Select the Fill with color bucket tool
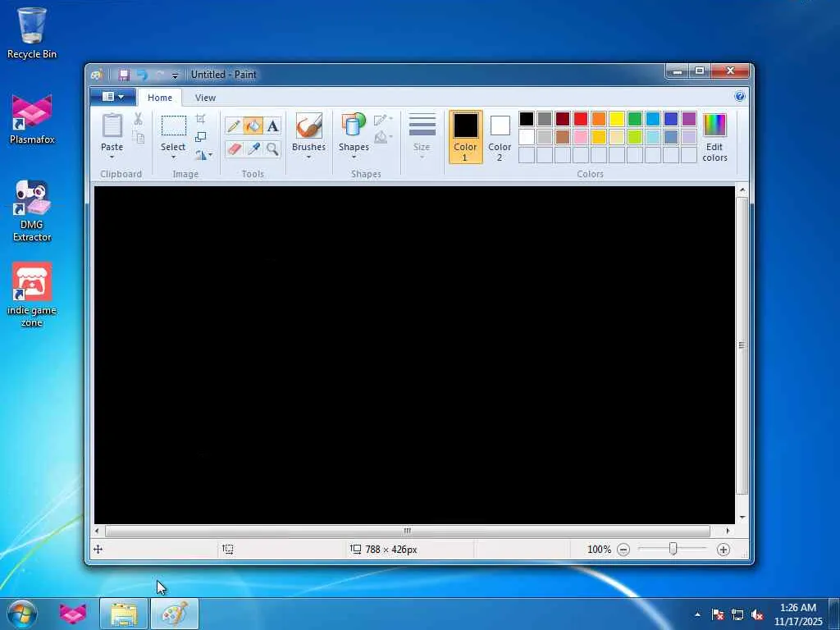The height and width of the screenshot is (630, 840). click(x=253, y=126)
